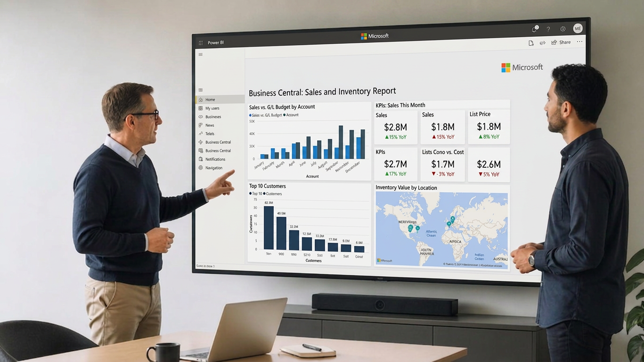Click the KPIs: Sales This Month heading
Screen dimensions: 644x362
400,105
